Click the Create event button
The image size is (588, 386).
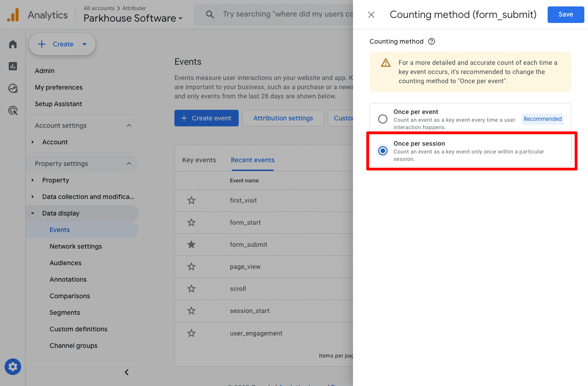pos(206,118)
